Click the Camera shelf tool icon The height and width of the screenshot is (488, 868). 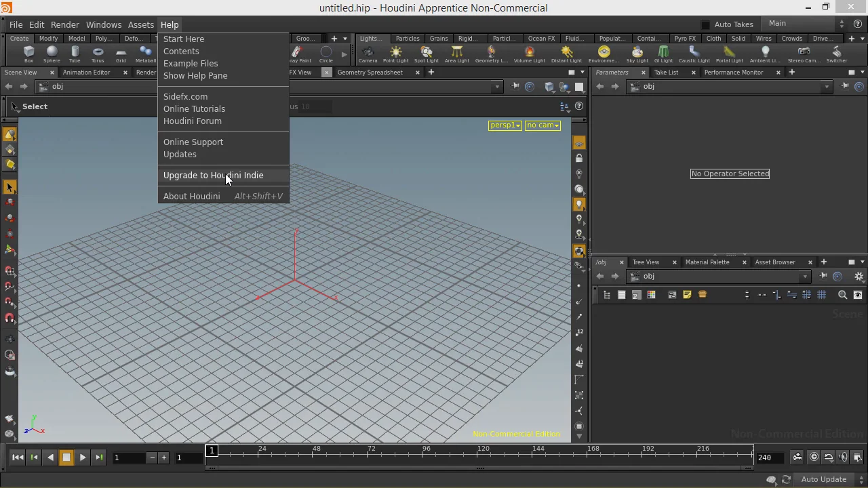368,54
